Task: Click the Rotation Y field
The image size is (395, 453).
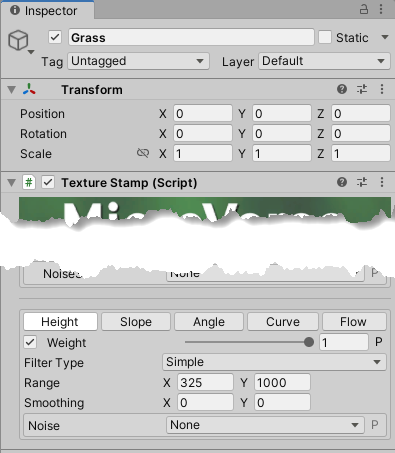Action: click(282, 133)
